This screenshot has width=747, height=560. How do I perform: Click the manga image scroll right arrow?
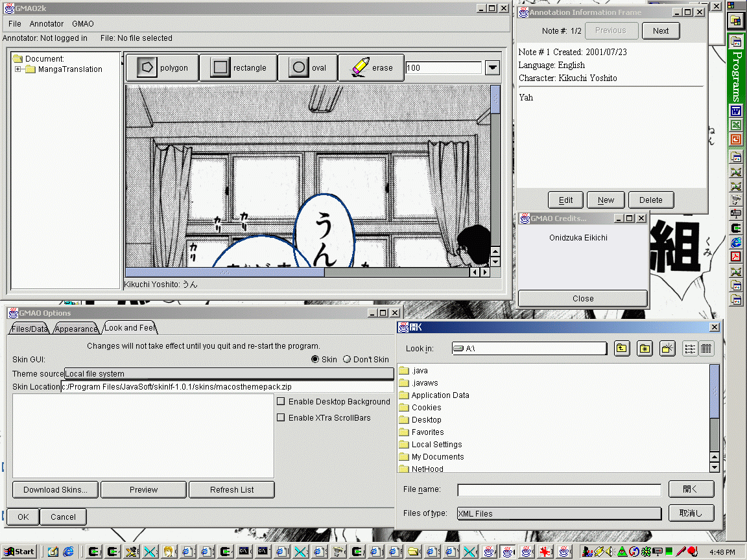(x=485, y=272)
